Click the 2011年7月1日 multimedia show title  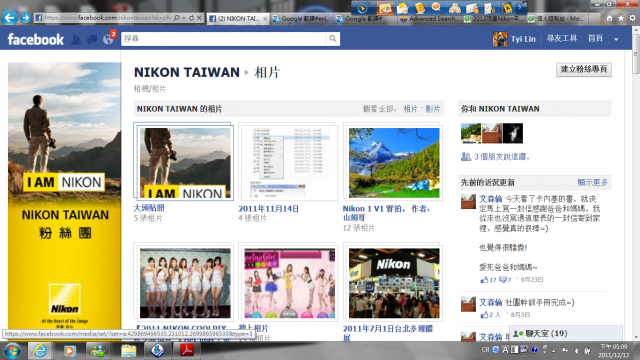point(388,333)
